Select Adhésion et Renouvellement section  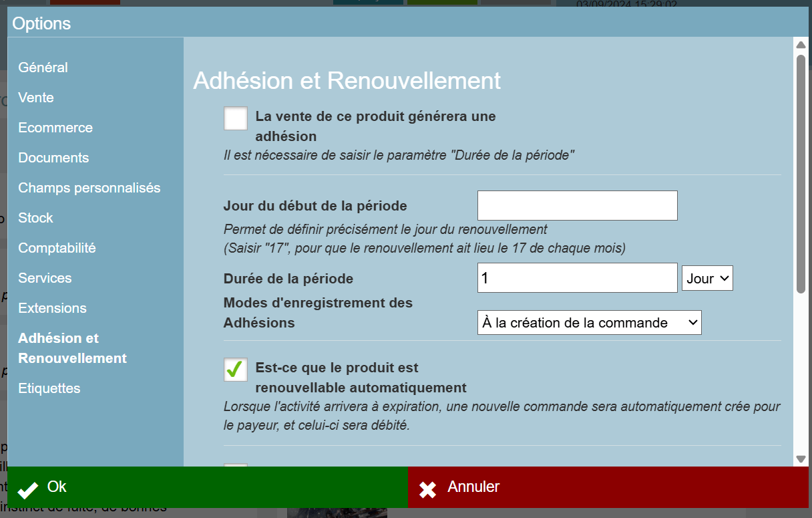click(x=72, y=348)
